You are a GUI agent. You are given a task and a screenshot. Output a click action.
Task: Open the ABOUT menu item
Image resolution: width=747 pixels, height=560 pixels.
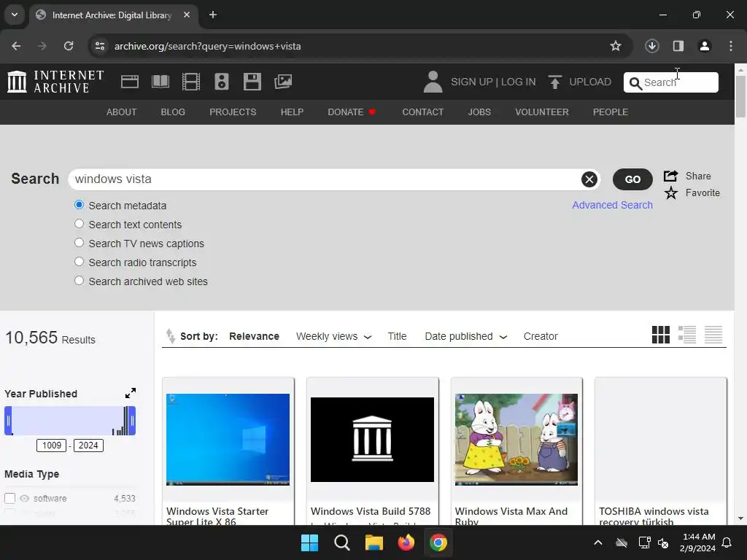tap(122, 112)
